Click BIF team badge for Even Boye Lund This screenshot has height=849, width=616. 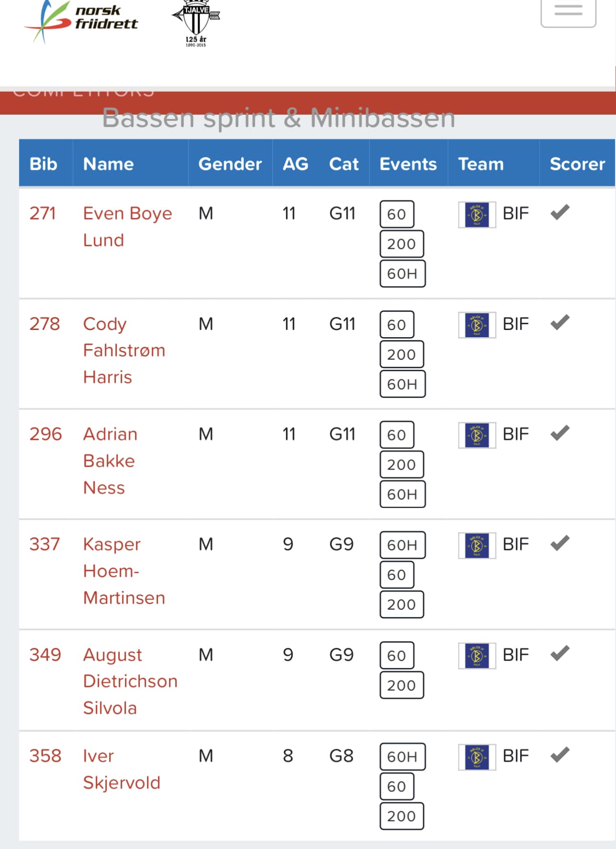click(x=477, y=214)
